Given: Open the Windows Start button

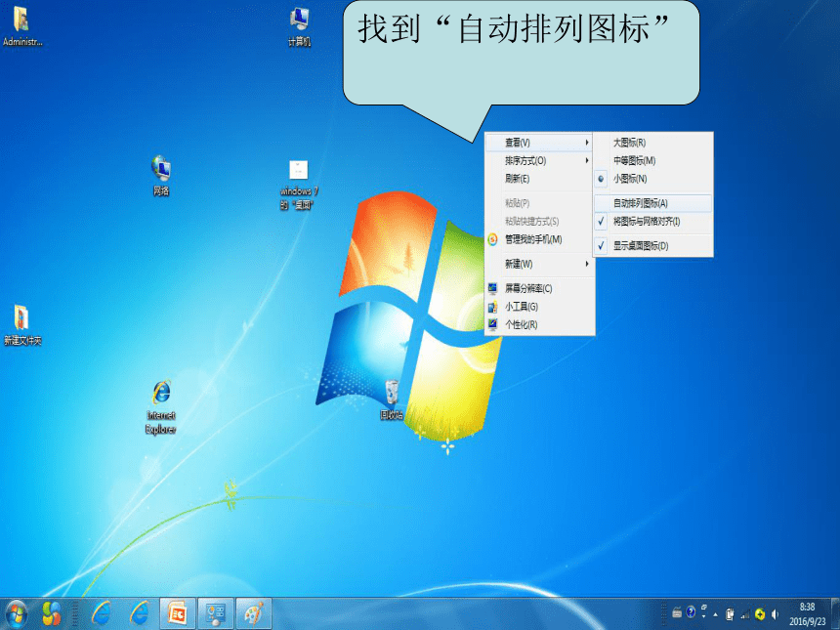Looking at the screenshot, I should pyautogui.click(x=16, y=614).
